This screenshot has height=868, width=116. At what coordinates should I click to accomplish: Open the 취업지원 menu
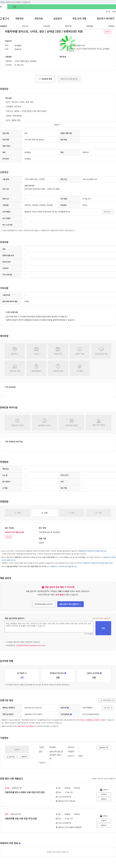(x=39, y=19)
